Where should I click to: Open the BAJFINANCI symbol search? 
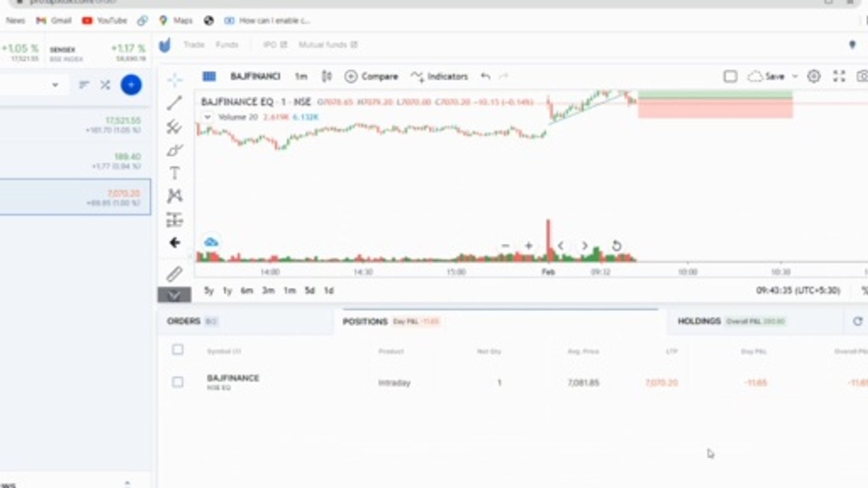coord(255,77)
